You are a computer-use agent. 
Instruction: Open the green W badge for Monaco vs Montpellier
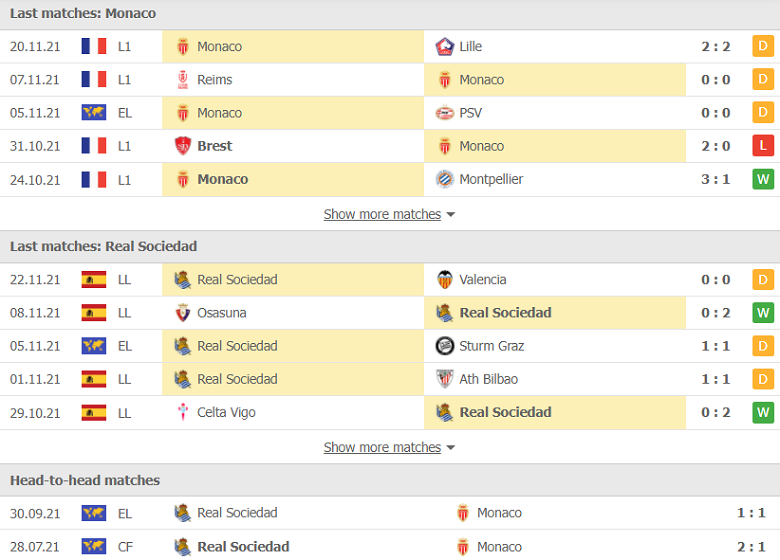point(763,179)
